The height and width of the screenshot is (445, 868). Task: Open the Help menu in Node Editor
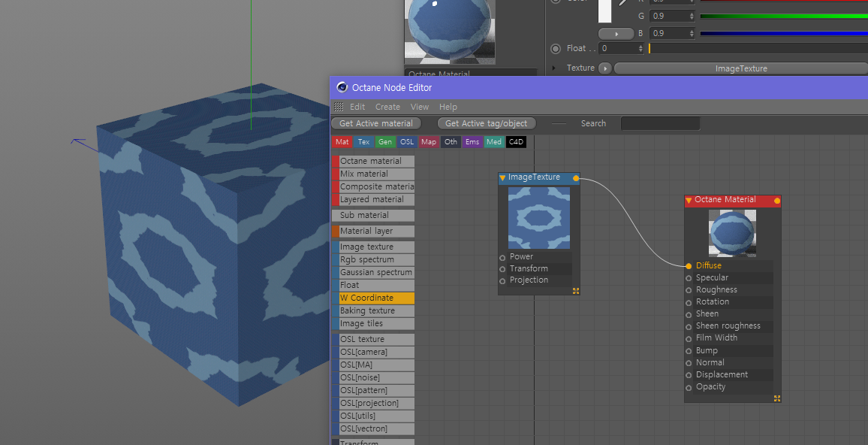[448, 107]
